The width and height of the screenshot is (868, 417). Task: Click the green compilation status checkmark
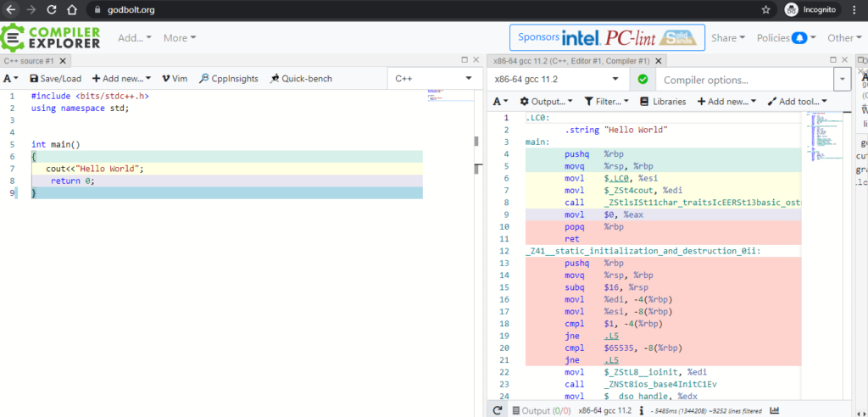point(643,79)
